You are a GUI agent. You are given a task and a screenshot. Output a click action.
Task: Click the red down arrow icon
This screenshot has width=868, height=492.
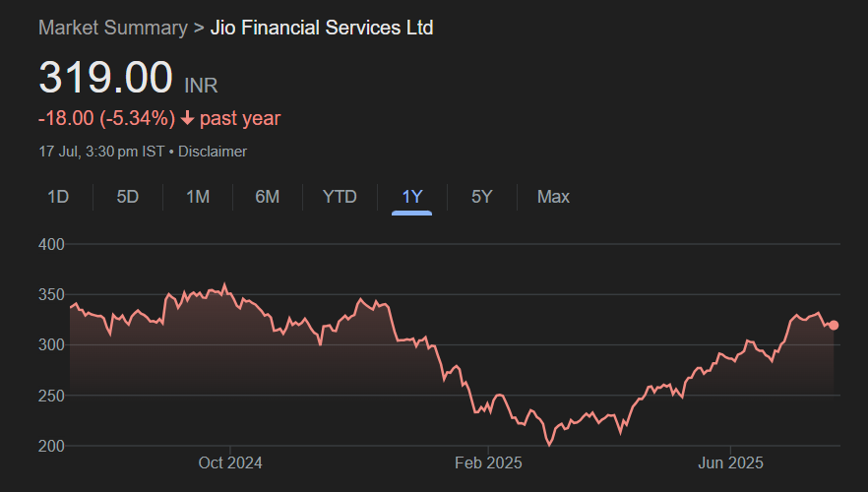[187, 119]
